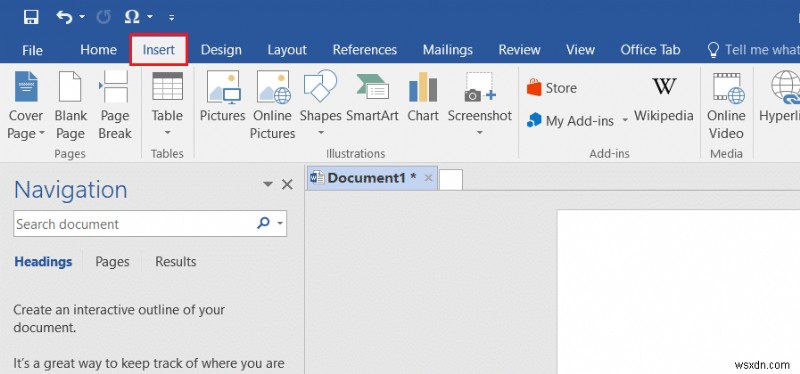Switch to Pages in Navigation pane
The image size is (800, 374).
[112, 262]
